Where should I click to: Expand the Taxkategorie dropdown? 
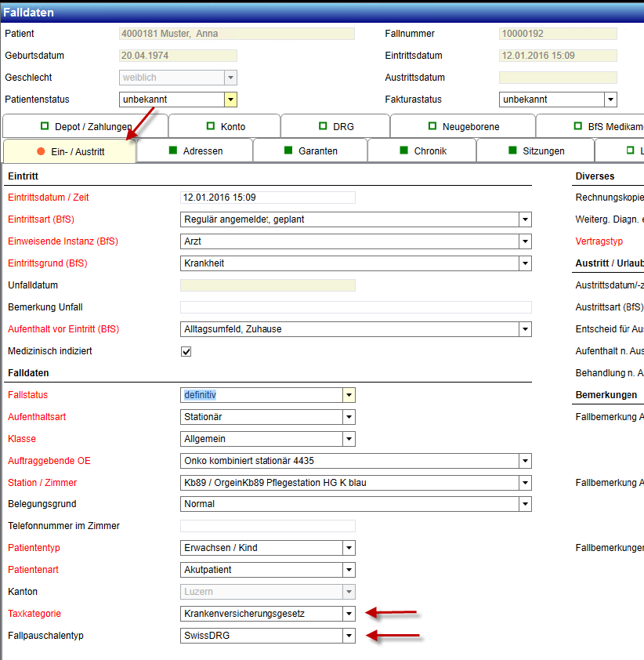click(349, 614)
